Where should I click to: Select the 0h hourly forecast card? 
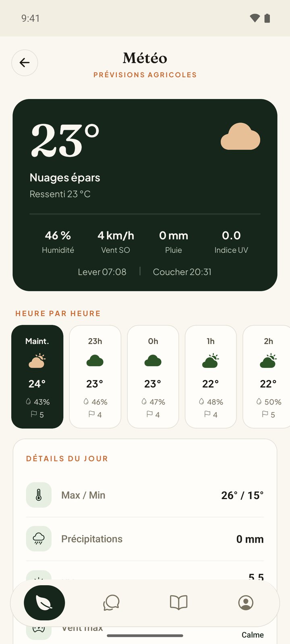point(153,377)
